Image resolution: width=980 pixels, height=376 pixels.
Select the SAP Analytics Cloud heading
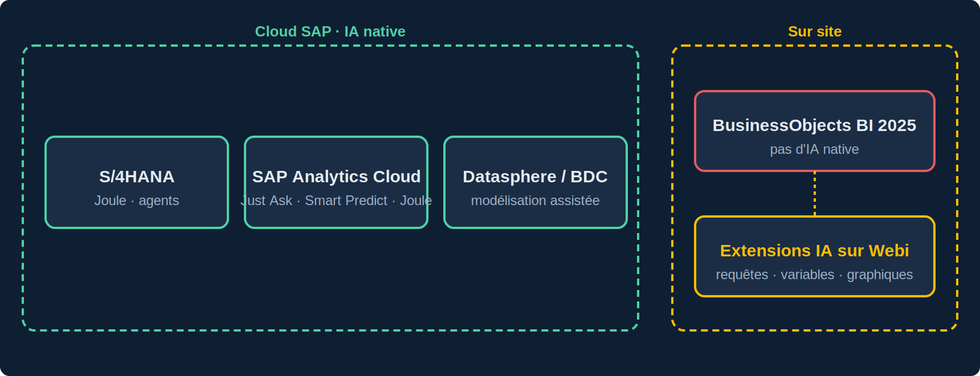[x=336, y=177]
